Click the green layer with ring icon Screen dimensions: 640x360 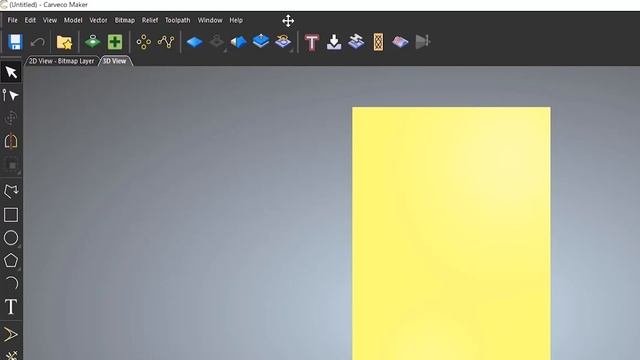click(92, 42)
